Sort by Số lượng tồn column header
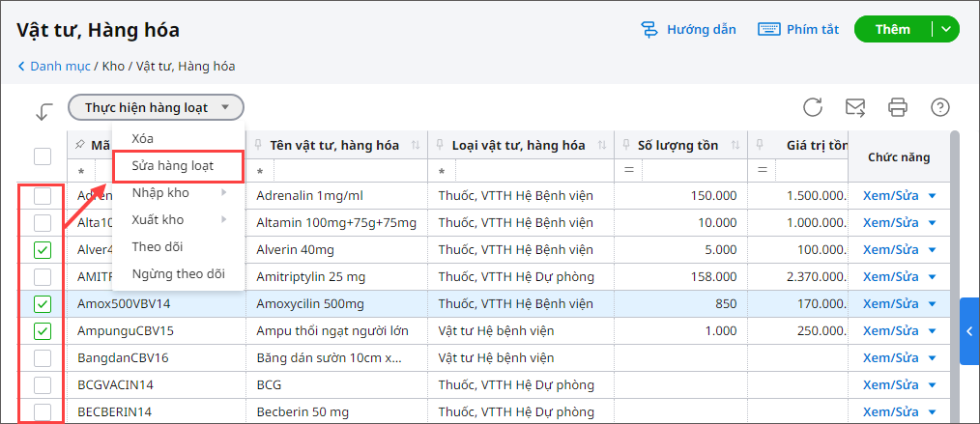Screen dimensions: 980x424 677,146
